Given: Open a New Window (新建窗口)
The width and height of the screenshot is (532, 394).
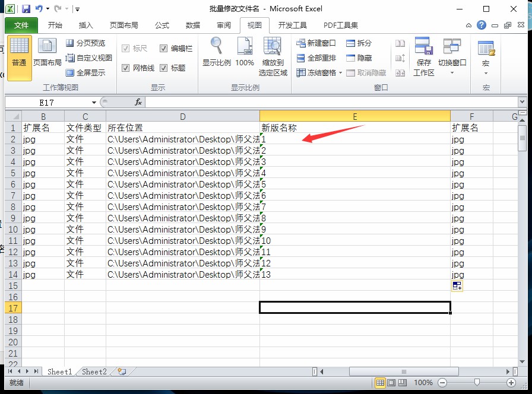Looking at the screenshot, I should (316, 43).
